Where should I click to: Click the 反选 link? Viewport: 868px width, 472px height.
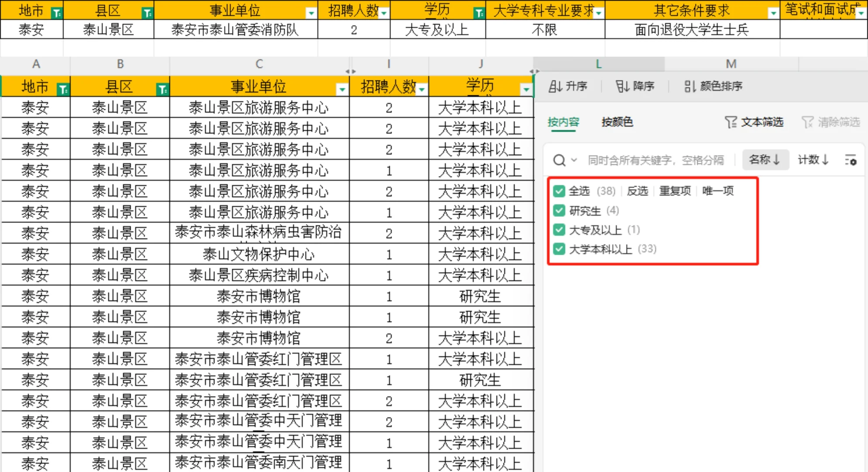[637, 191]
